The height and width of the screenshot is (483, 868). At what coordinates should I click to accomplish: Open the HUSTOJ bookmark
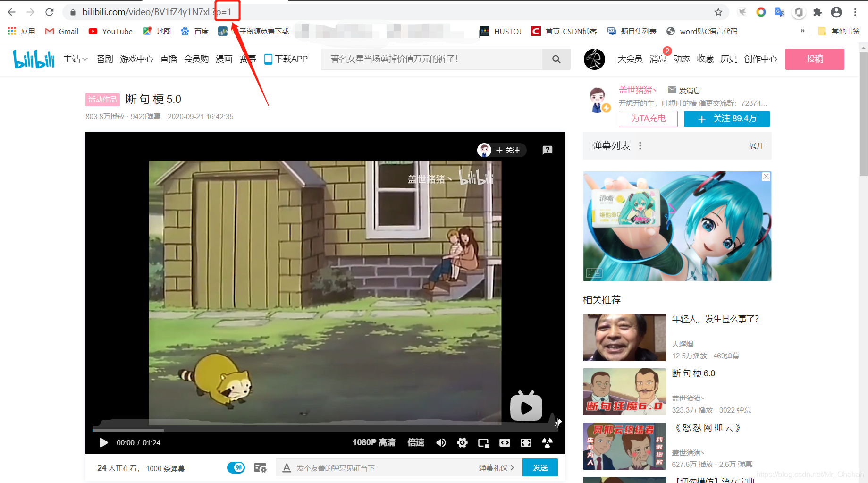500,31
